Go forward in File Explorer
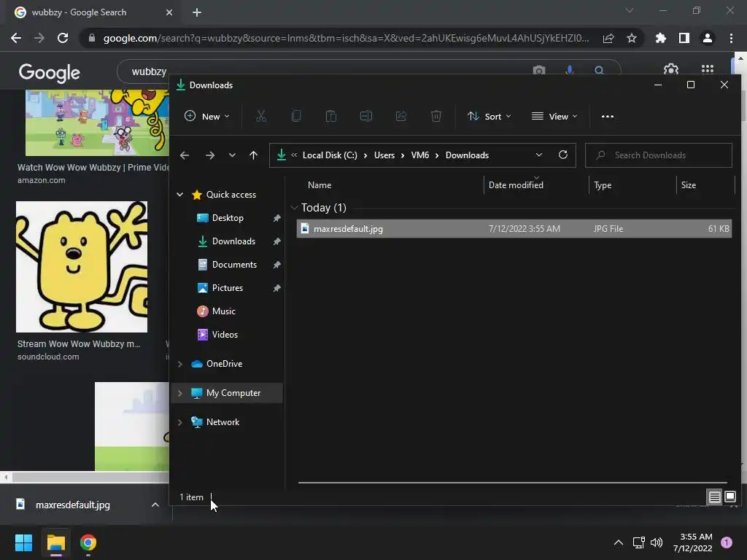 click(209, 155)
